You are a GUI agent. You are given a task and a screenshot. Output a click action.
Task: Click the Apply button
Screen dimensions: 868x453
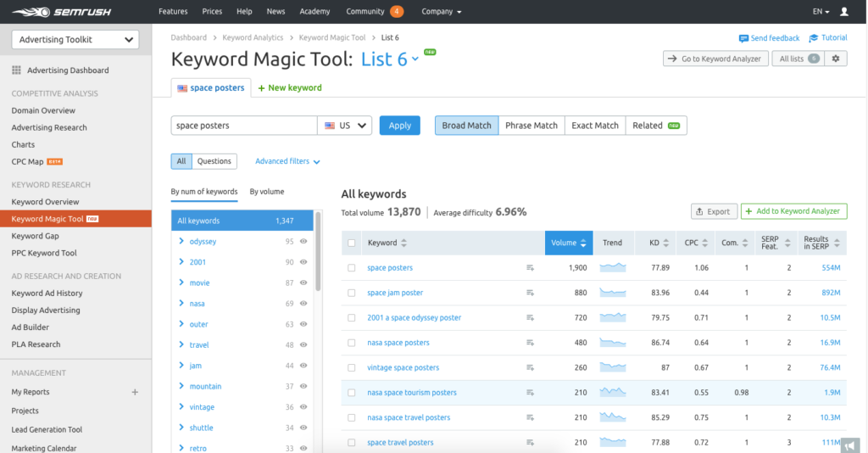400,126
